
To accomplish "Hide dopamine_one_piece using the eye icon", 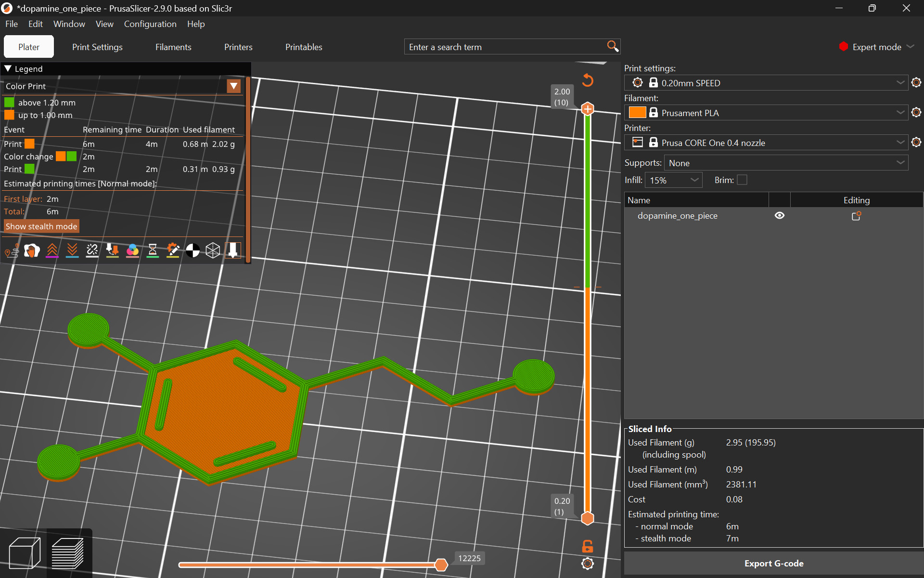I will click(780, 215).
